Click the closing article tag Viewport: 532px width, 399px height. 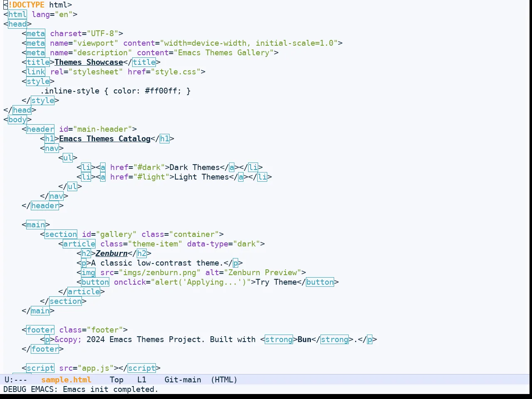(81, 292)
